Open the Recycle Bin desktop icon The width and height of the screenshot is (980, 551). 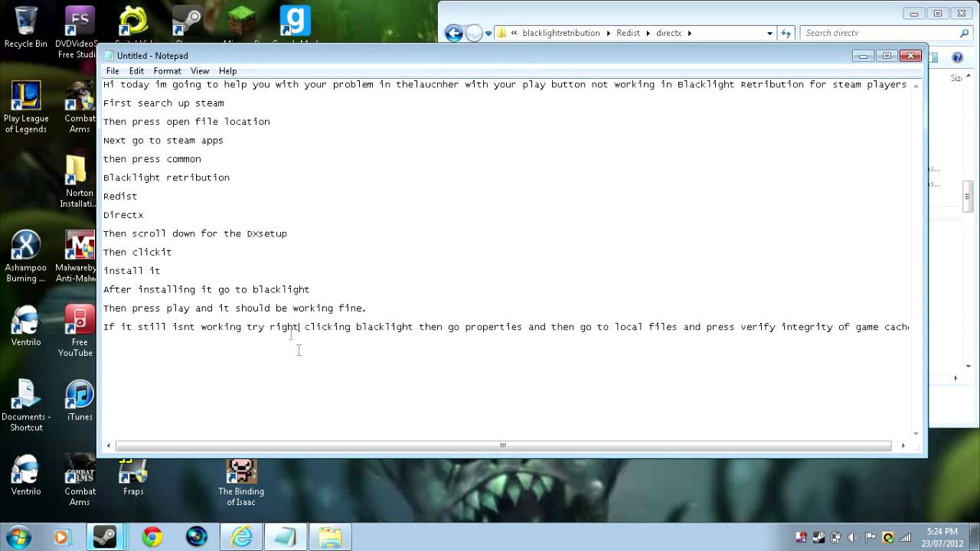[x=25, y=25]
